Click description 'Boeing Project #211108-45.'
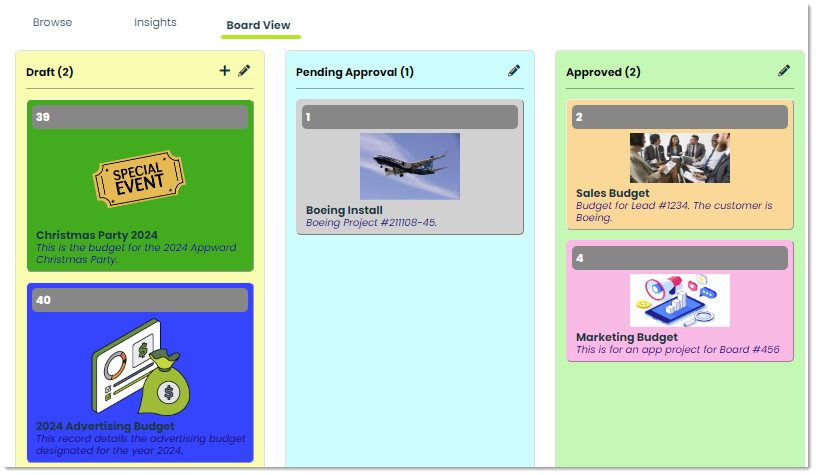816x475 pixels. point(371,223)
